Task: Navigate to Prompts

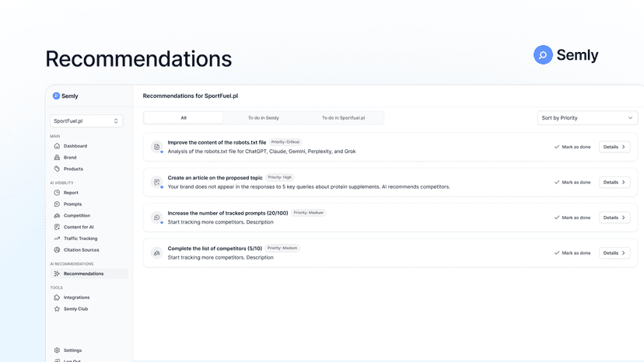Action: click(72, 204)
